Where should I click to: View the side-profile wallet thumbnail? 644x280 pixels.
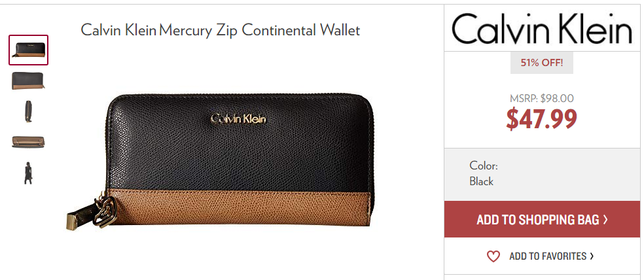click(x=28, y=111)
